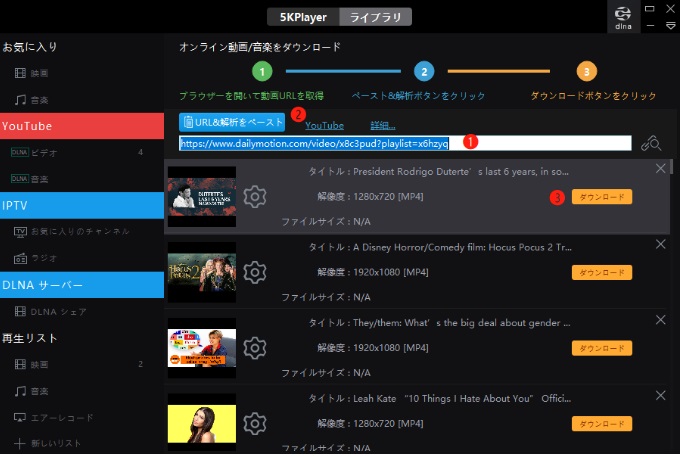The height and width of the screenshot is (456, 680).
Task: Click the ダウンロードボタンをクリック step label
Action: [593, 95]
